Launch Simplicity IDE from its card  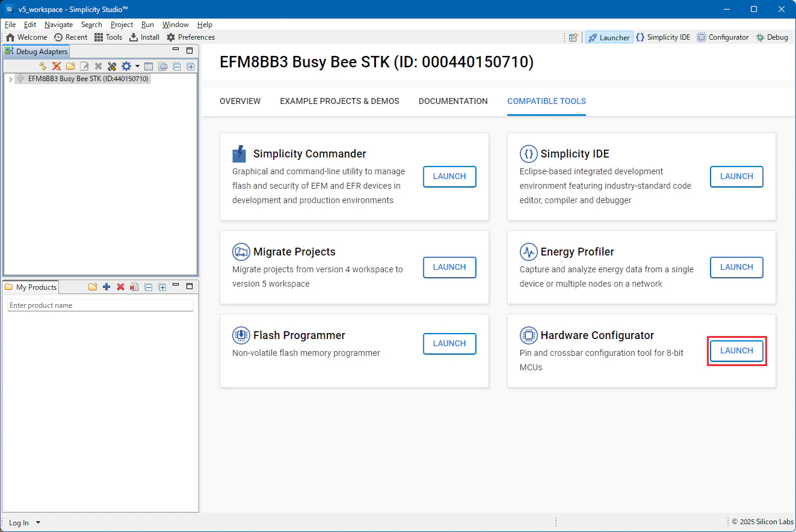pyautogui.click(x=736, y=177)
